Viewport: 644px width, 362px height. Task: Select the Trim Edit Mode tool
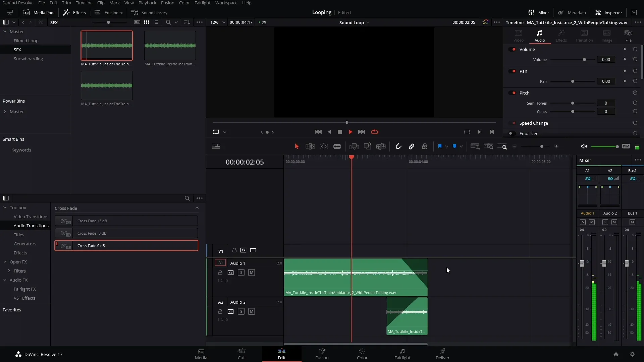[310, 146]
